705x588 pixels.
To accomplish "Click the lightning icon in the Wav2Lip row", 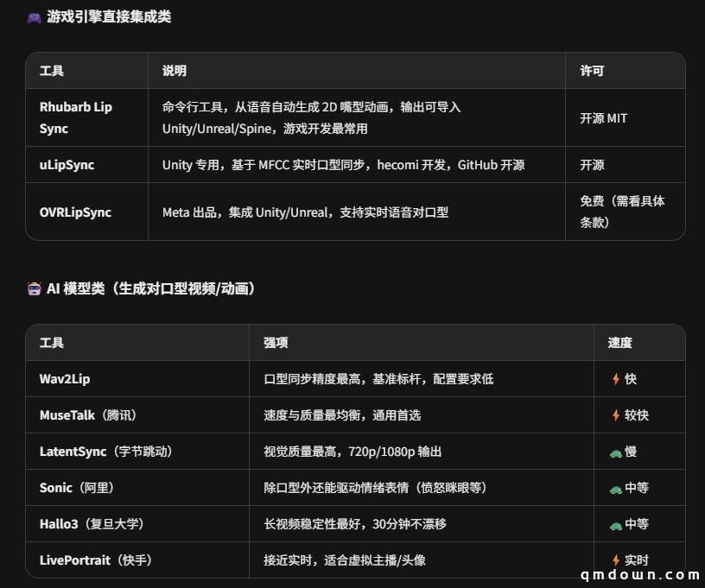I will point(615,379).
